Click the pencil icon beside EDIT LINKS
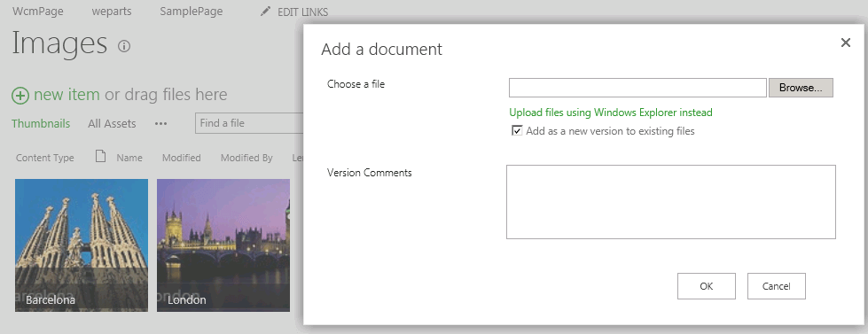This screenshot has height=334, width=868. click(266, 12)
